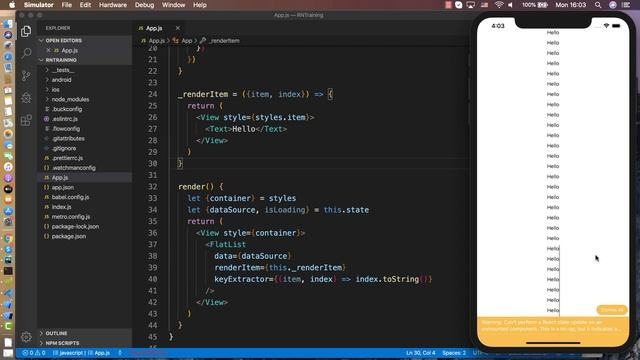Open Source Control view in activity bar

click(x=26, y=76)
